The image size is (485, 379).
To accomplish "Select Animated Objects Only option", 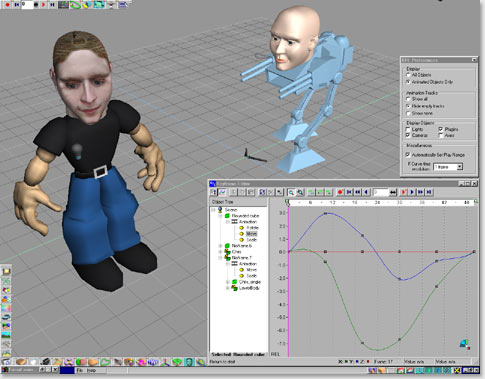I will tap(429, 82).
